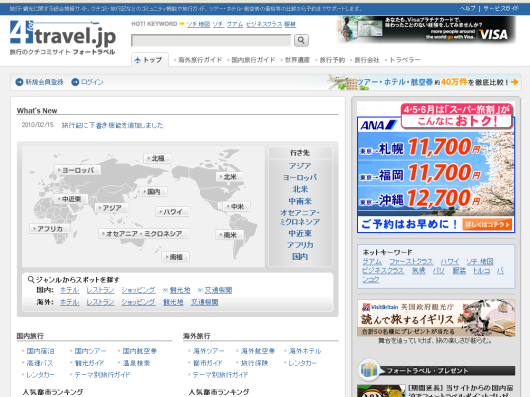Screen dimensions: 530x397
Task: Click 中南米 in the 行き先 list
Action: pos(300,201)
